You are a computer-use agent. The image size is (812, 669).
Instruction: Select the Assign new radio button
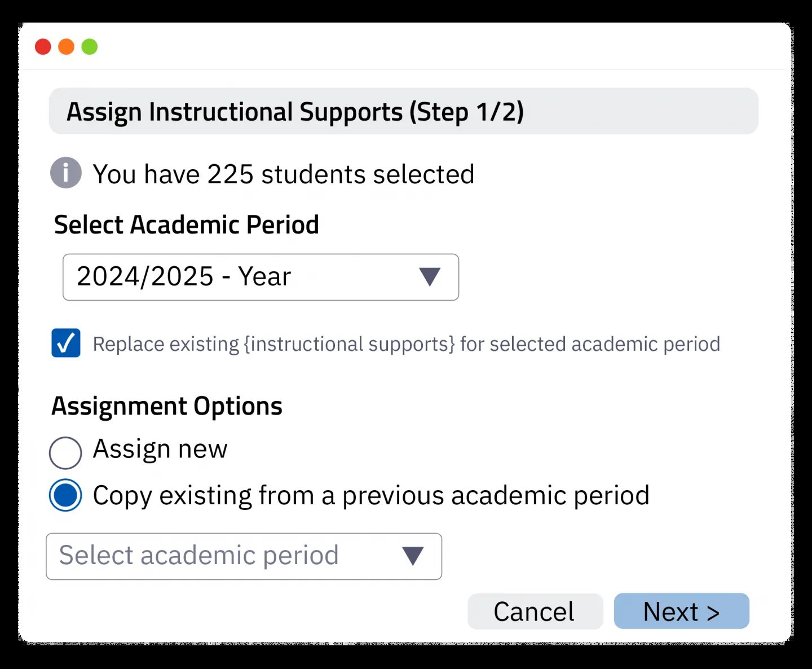pos(65,452)
